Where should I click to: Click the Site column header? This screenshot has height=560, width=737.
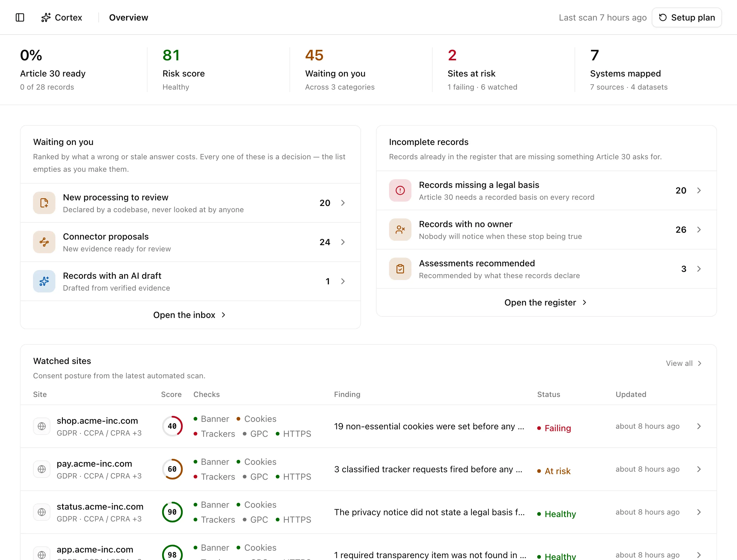[x=40, y=394]
